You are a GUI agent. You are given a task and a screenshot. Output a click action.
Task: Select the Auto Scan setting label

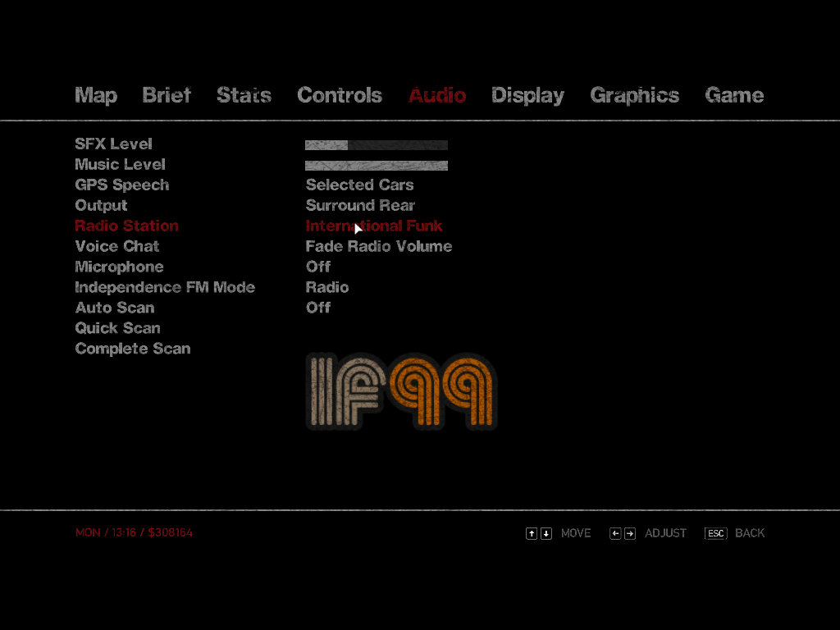115,308
